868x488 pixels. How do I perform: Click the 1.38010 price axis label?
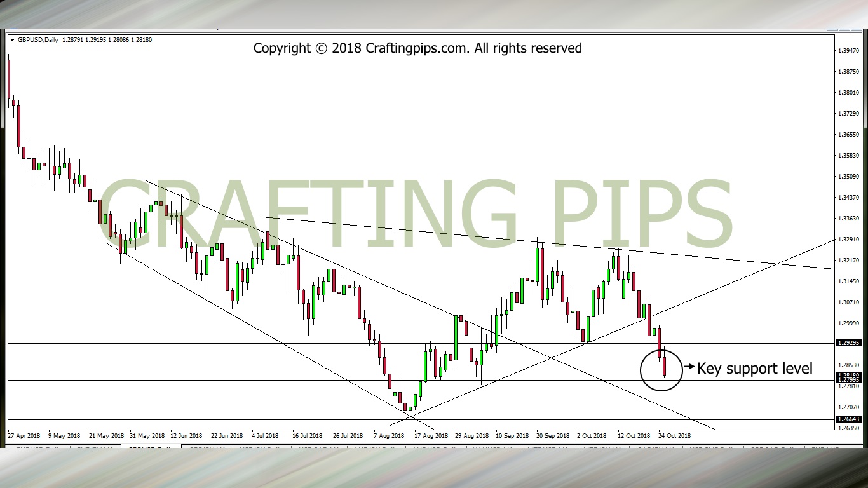coord(850,93)
